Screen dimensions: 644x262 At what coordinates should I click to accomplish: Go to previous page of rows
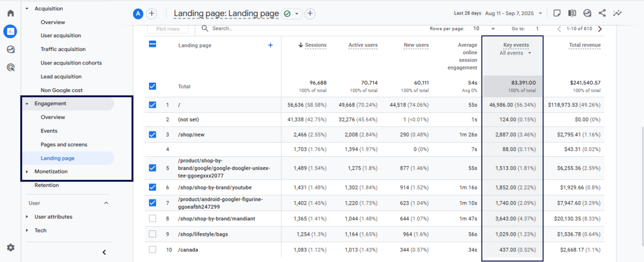coord(559,29)
